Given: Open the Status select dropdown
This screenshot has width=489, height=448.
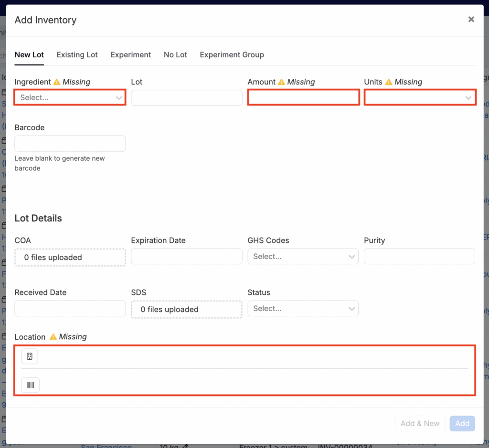Looking at the screenshot, I should pos(303,309).
